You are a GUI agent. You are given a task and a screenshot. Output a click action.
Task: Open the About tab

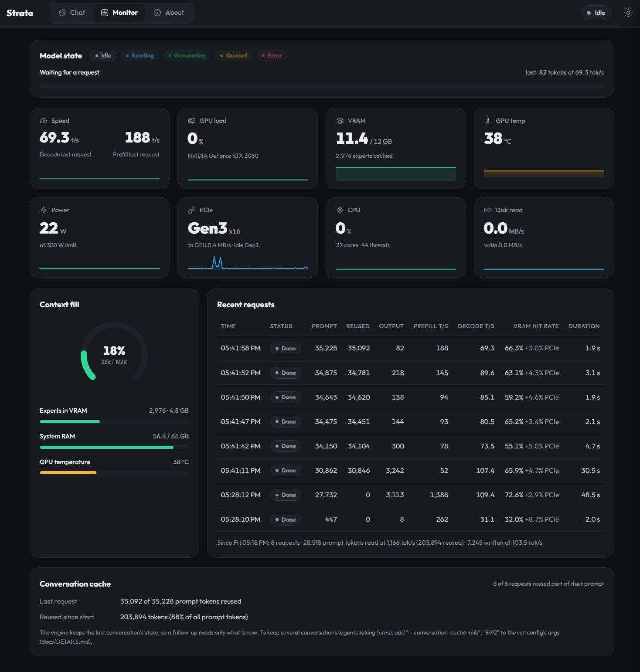click(x=169, y=13)
